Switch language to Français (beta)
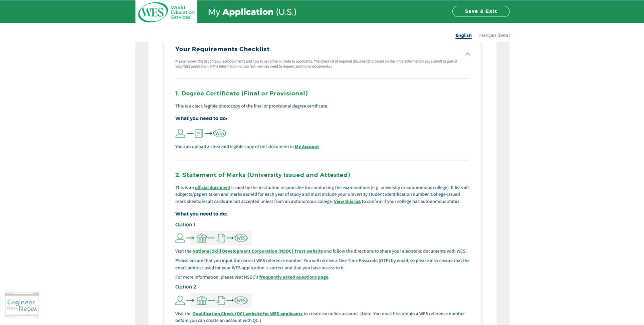Image resolution: width=644 pixels, height=325 pixels. [x=494, y=35]
